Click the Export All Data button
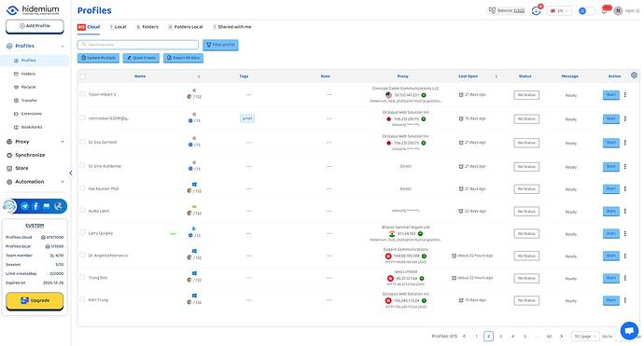Image resolution: width=644 pixels, height=346 pixels. (x=183, y=58)
